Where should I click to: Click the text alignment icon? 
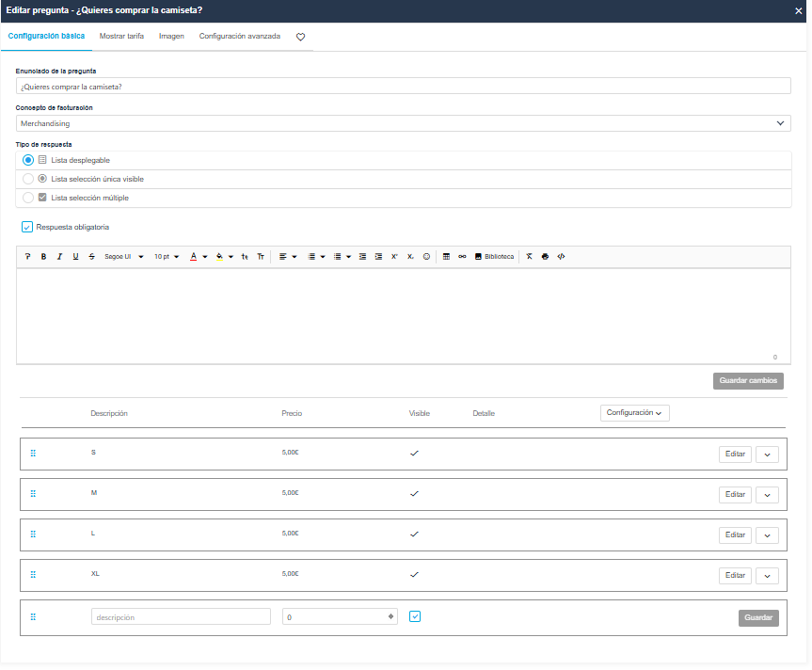283,257
